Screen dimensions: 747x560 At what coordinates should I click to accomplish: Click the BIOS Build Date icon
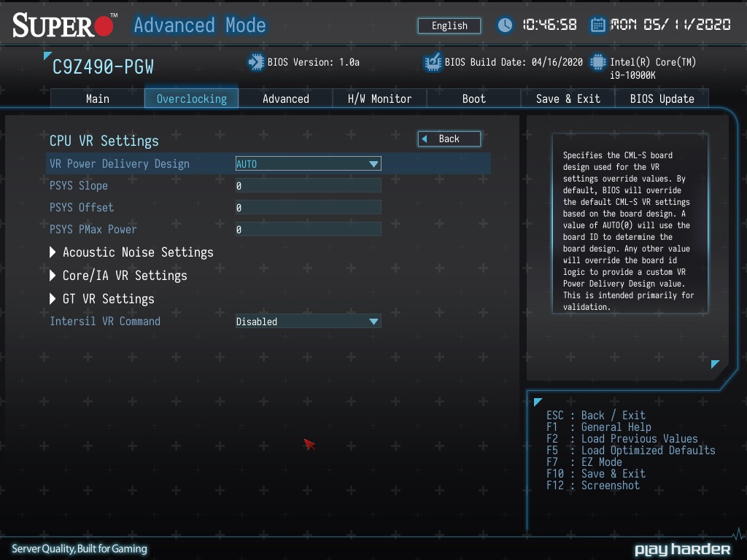pyautogui.click(x=433, y=62)
